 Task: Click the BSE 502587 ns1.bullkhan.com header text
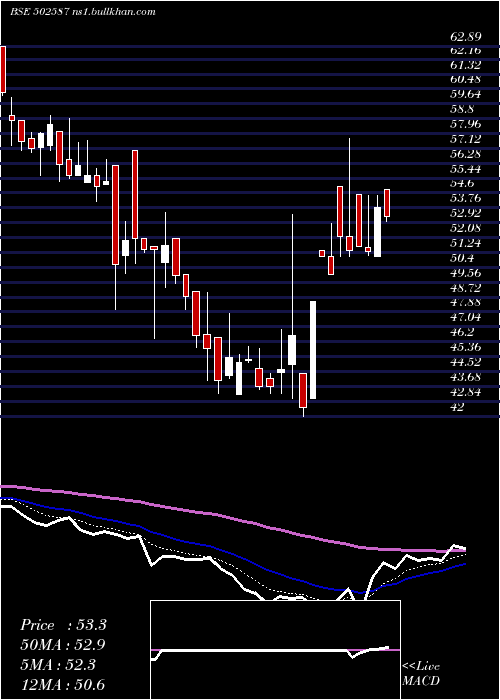point(83,12)
